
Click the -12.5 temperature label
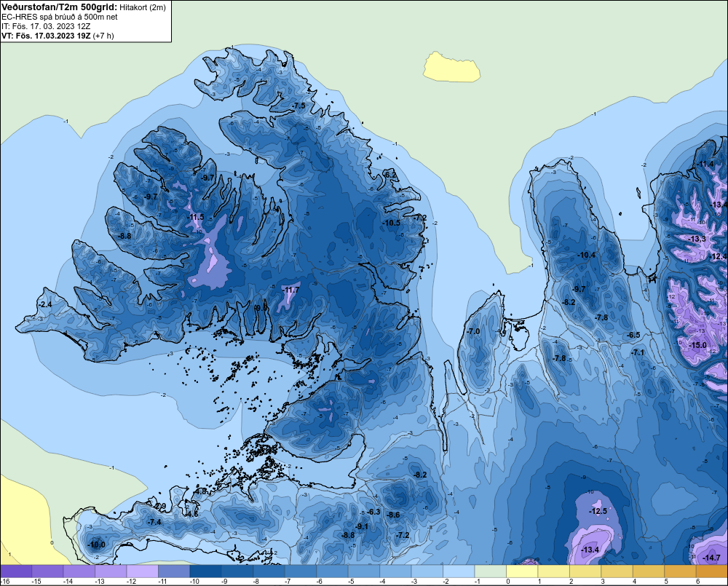point(598,511)
